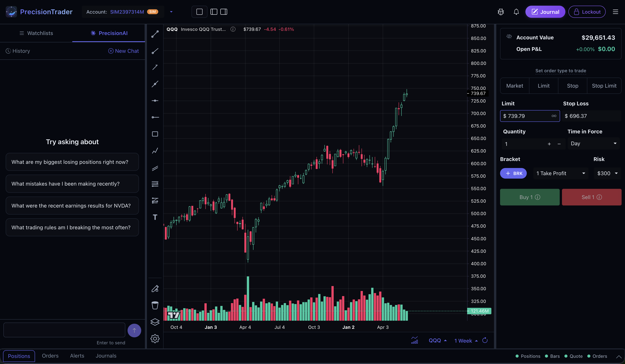Select Limit order type
The width and height of the screenshot is (625, 364).
(x=544, y=86)
